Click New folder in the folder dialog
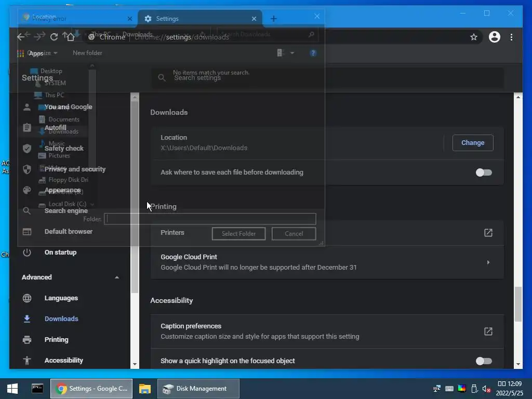 coord(87,53)
